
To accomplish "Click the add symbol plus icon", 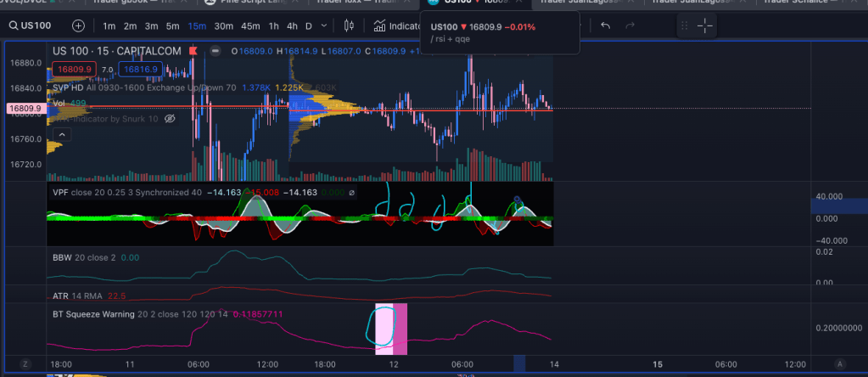I will 78,26.
